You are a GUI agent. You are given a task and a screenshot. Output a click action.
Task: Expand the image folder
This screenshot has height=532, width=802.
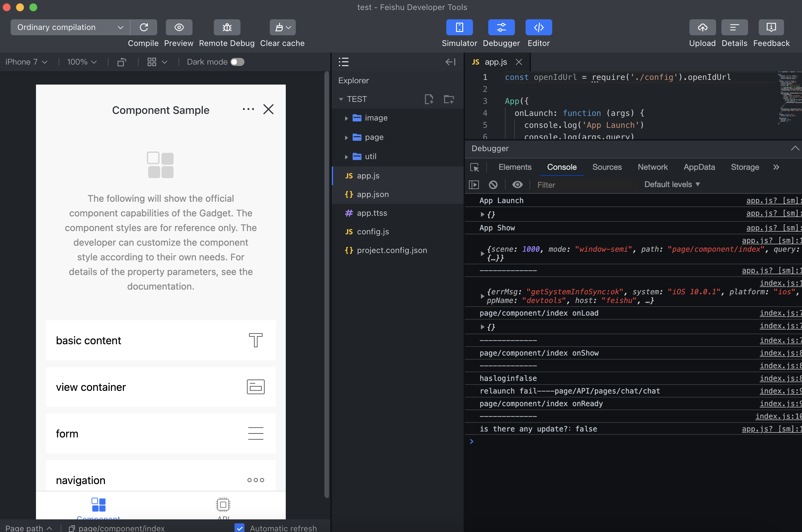click(x=346, y=118)
